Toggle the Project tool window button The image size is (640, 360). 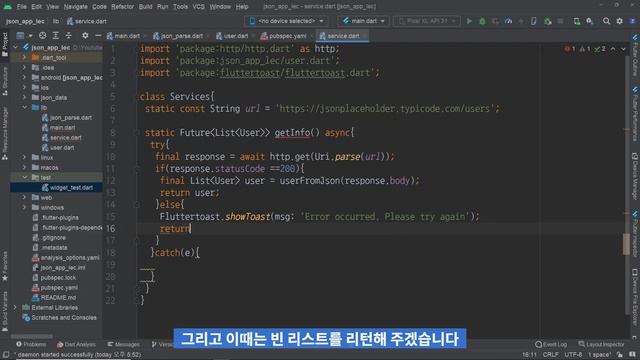point(5,44)
